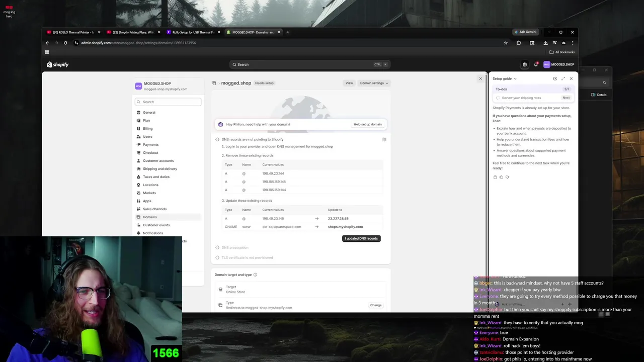Toggle the Review your shipping rates task circle
Image resolution: width=644 pixels, height=362 pixels.
click(498, 98)
